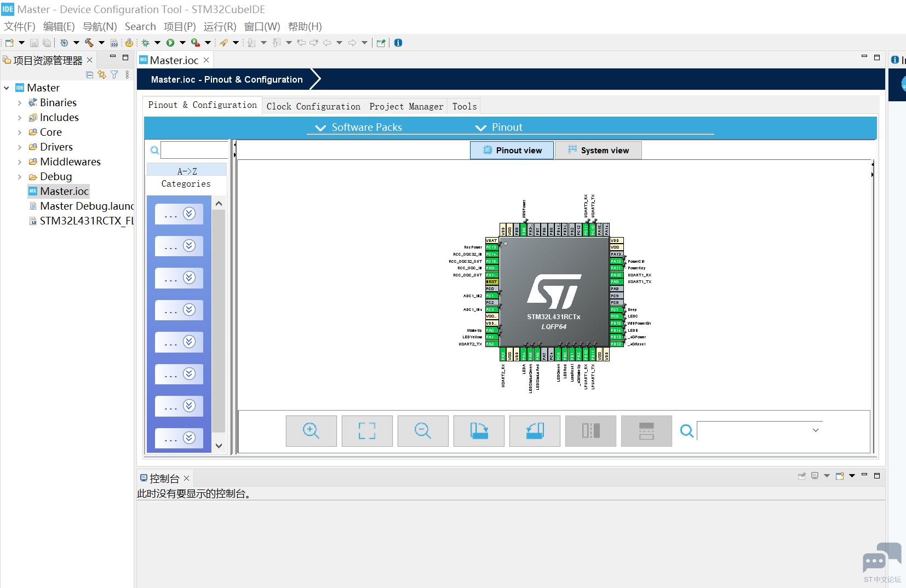Switch to System view
This screenshot has height=588, width=906.
[598, 151]
